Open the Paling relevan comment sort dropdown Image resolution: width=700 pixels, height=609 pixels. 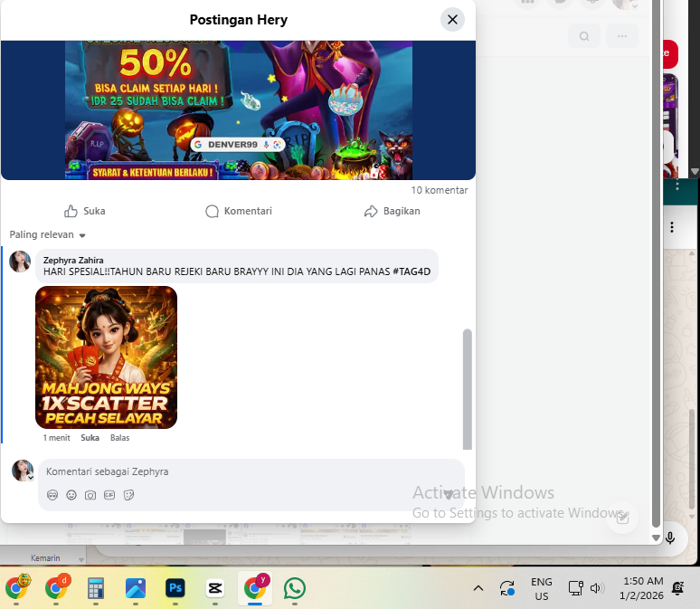47,234
